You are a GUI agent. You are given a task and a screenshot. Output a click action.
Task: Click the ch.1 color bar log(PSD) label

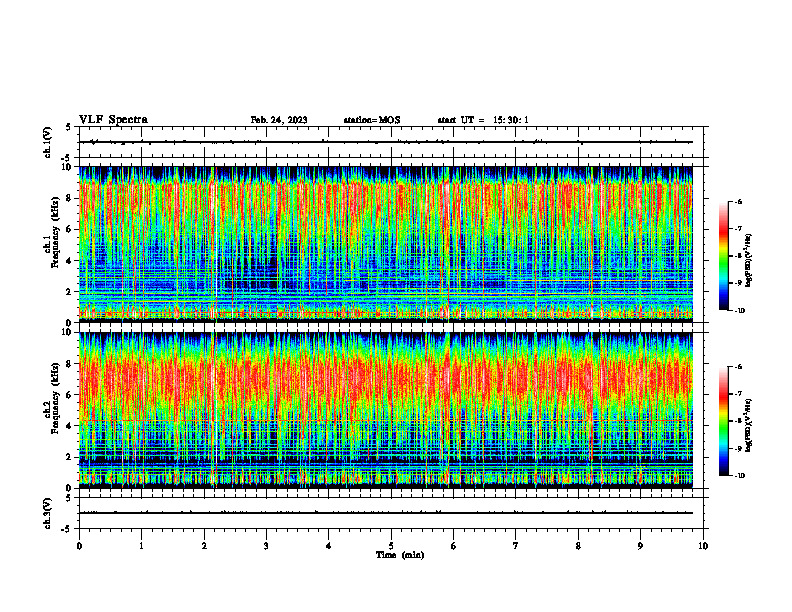click(x=749, y=260)
